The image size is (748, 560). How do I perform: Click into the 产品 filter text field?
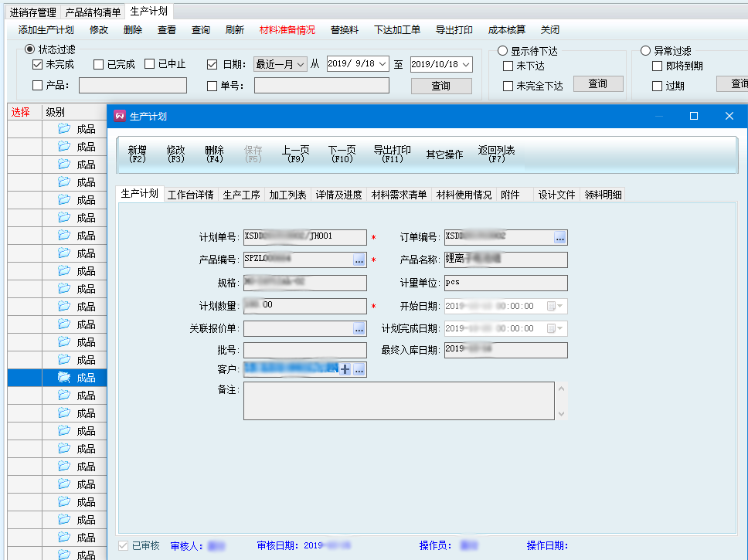[x=133, y=86]
